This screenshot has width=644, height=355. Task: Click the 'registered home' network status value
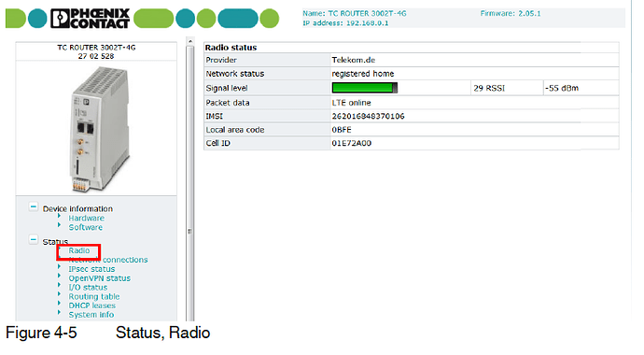[x=363, y=74]
